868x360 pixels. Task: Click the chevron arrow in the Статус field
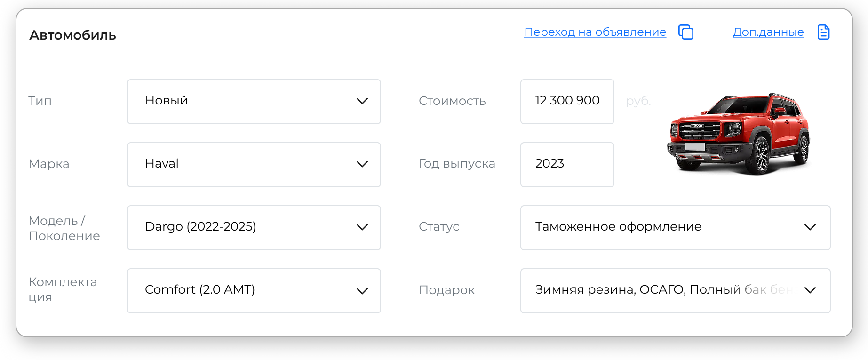click(x=810, y=227)
